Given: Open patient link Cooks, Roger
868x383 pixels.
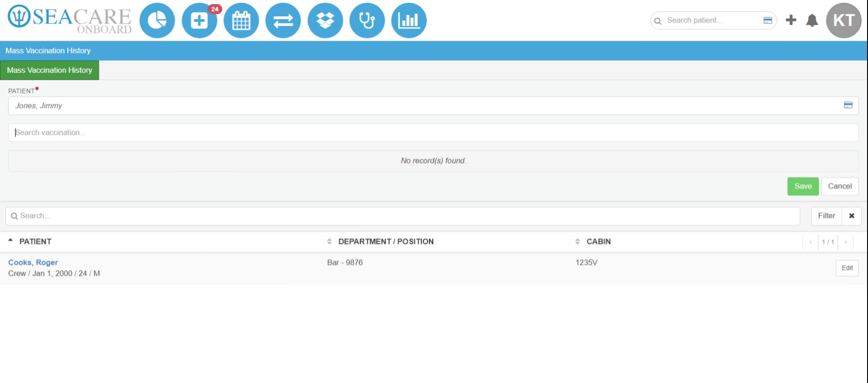Looking at the screenshot, I should point(33,262).
